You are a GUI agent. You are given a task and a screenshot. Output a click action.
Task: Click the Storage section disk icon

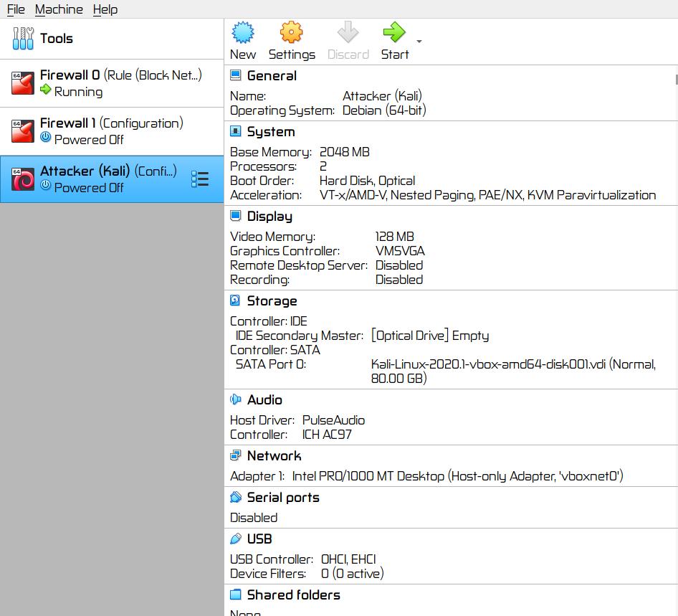click(235, 300)
